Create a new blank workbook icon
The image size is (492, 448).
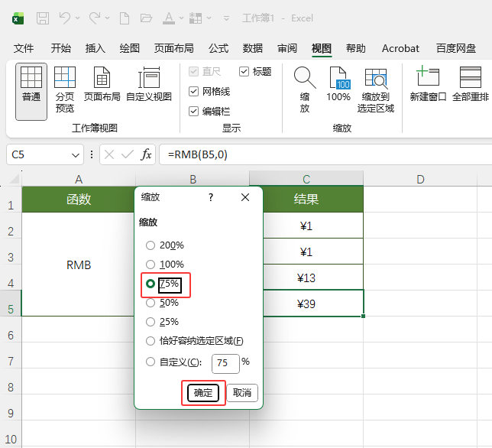coord(125,18)
